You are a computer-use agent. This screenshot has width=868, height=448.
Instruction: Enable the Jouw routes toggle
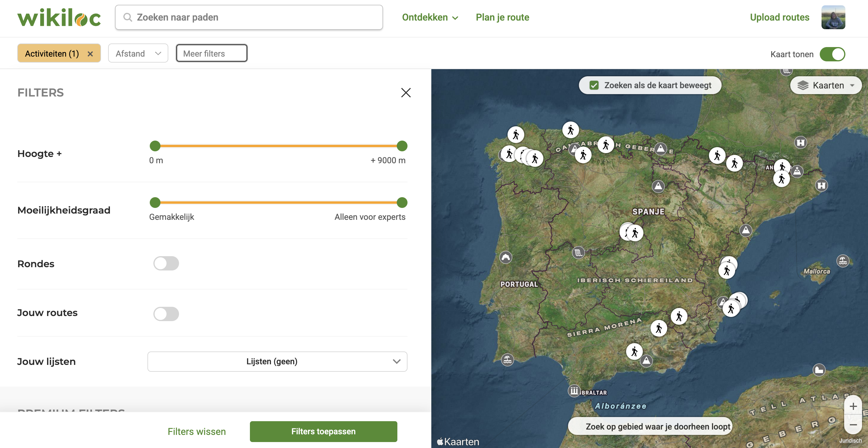[x=166, y=314]
